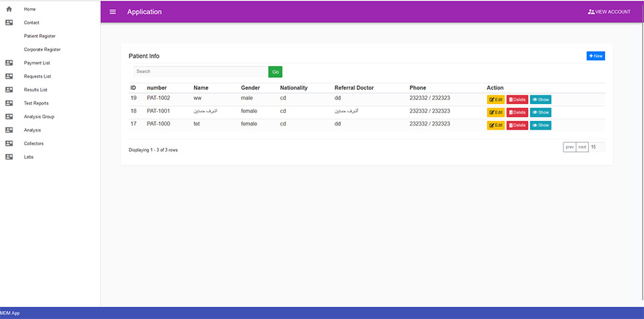The width and height of the screenshot is (644, 319).
Task: Click the Collectors icon in sidebar
Action: (x=9, y=144)
